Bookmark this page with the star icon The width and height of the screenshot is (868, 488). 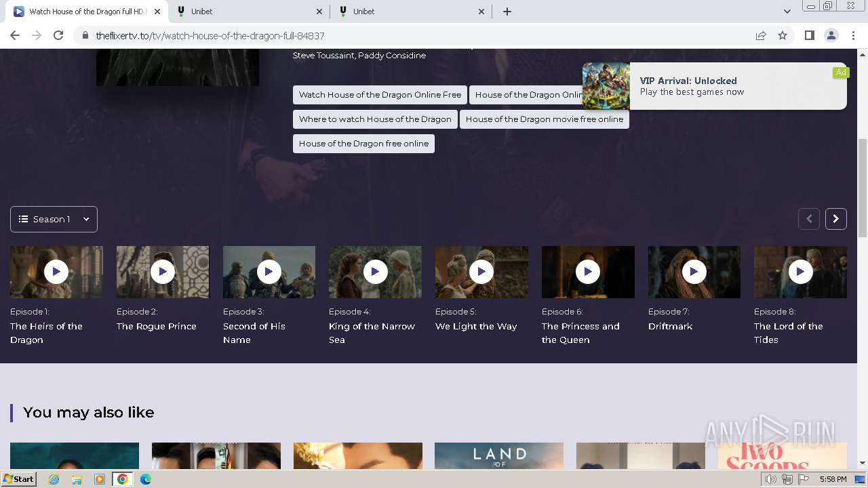[783, 35]
